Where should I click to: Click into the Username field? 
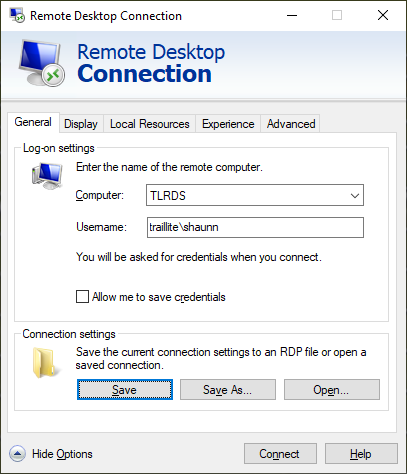(255, 227)
